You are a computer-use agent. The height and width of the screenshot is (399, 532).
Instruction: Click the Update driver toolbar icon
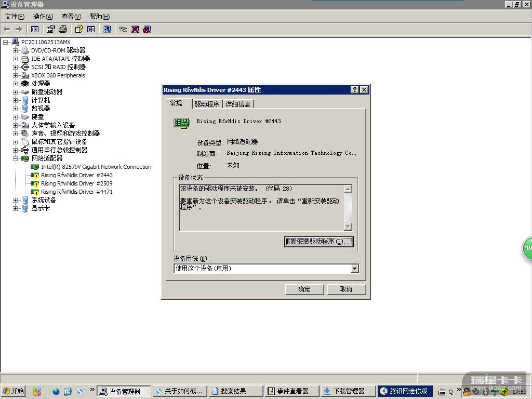123,30
